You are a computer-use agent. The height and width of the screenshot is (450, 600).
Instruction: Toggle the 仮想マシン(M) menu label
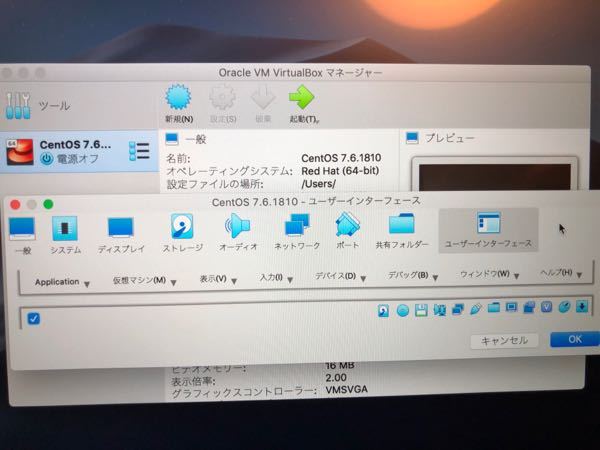coord(139,280)
